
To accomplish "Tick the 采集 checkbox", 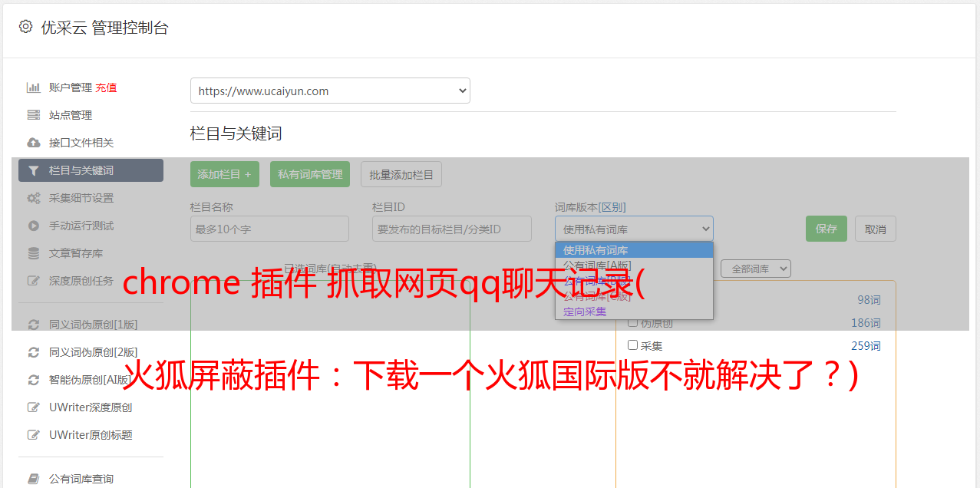I will coord(632,345).
